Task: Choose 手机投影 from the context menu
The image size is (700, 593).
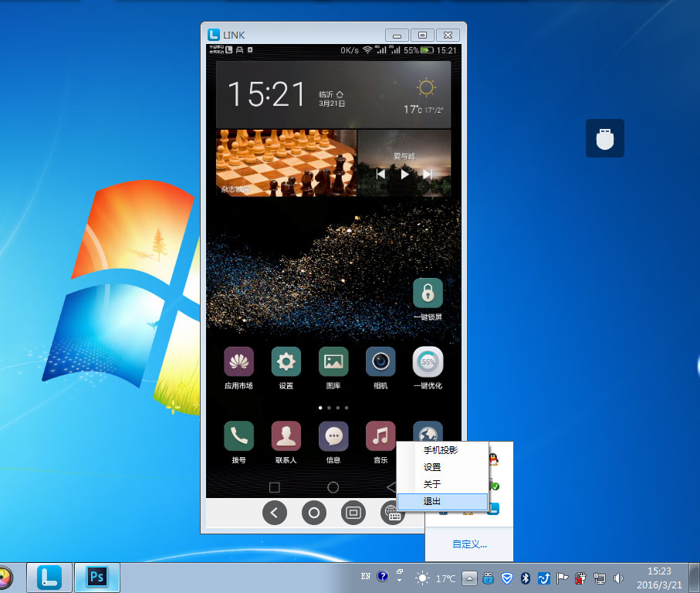Action: coord(442,450)
